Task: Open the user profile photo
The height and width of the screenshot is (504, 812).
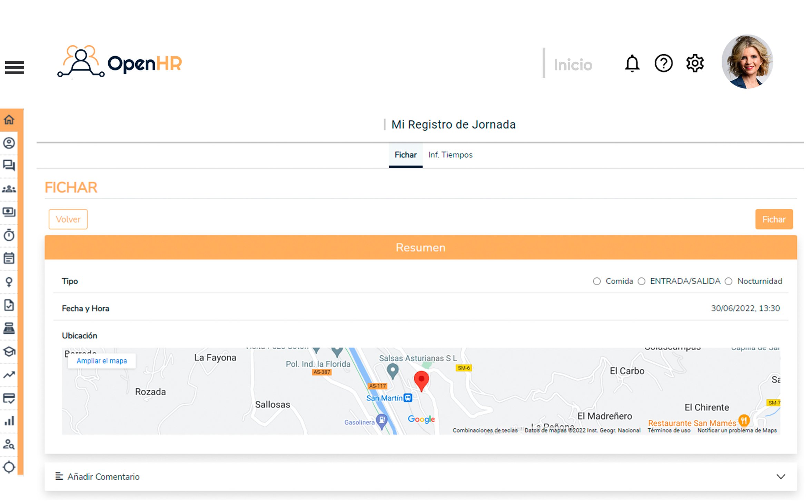Action: [x=747, y=61]
